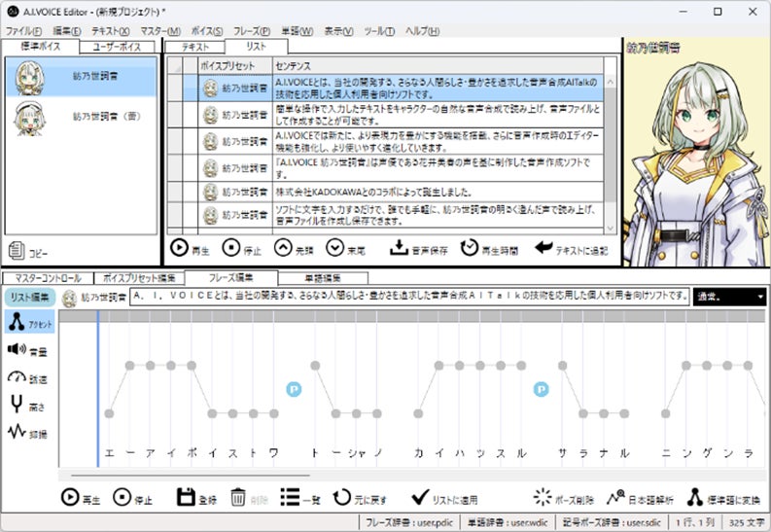Select the 音量 volume editing mode
Viewport: 771px width, 532px height.
(28, 350)
